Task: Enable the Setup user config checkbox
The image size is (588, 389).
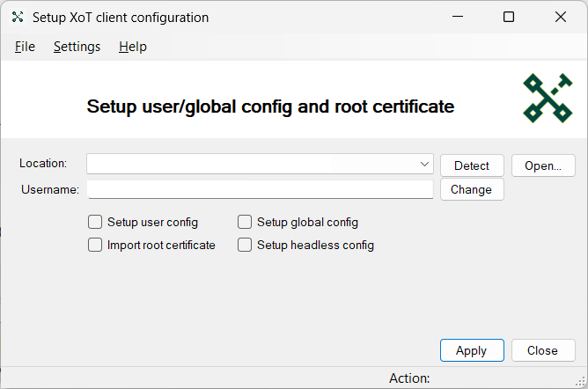Action: click(95, 222)
